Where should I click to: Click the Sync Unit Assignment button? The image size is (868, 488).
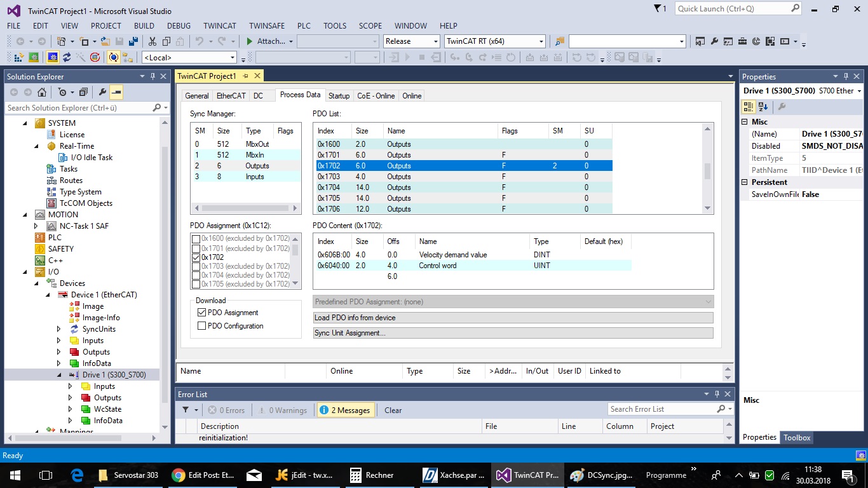pyautogui.click(x=513, y=333)
